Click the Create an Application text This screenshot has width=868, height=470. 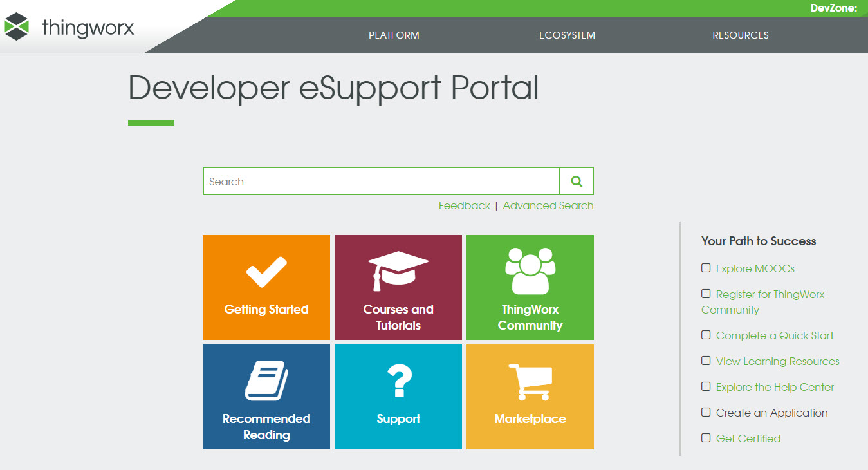click(772, 413)
